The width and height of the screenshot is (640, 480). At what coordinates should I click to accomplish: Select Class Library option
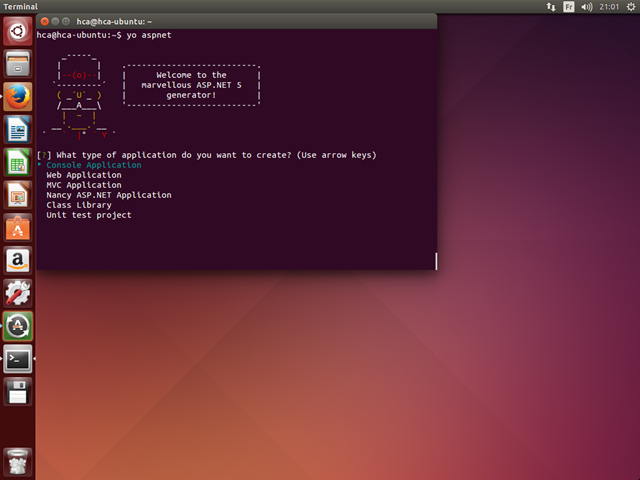(79, 205)
